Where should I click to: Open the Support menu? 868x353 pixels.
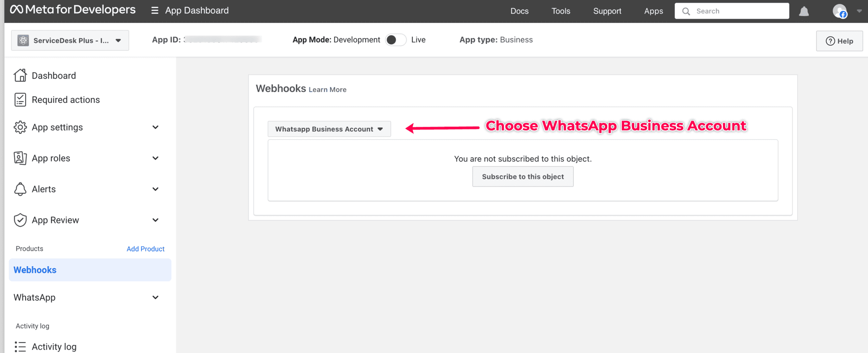607,11
